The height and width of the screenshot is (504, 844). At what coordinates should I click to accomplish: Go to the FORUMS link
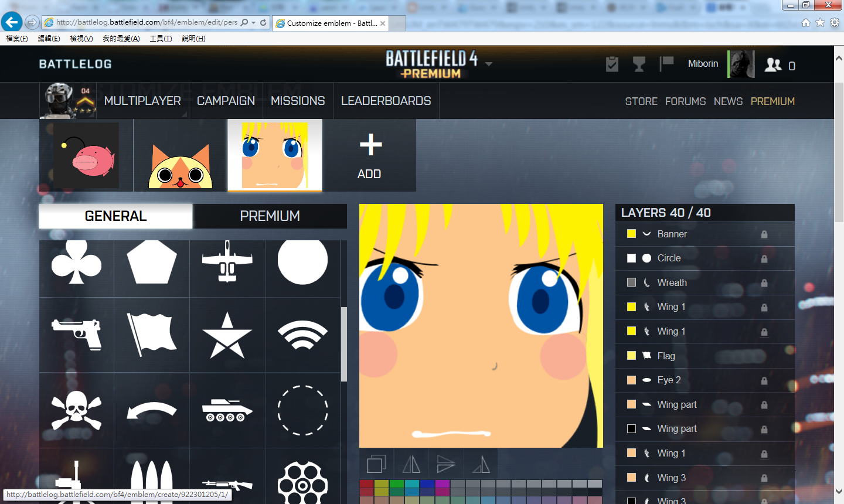click(685, 101)
